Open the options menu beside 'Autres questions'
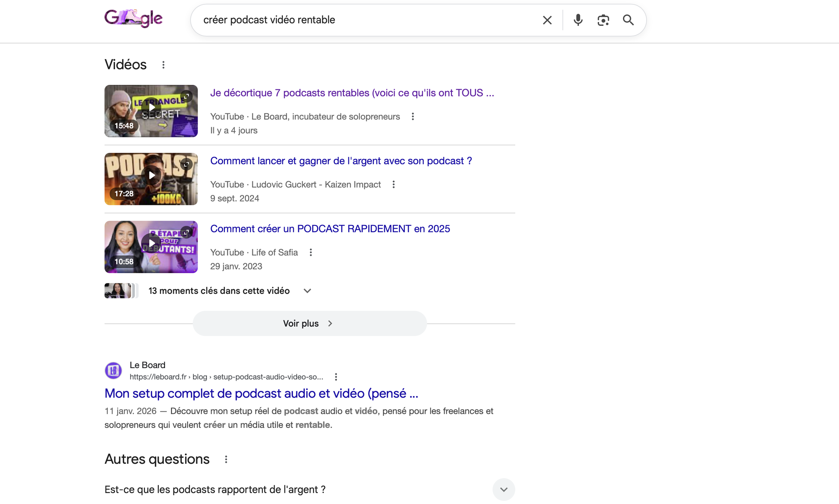The width and height of the screenshot is (839, 504). (x=226, y=460)
